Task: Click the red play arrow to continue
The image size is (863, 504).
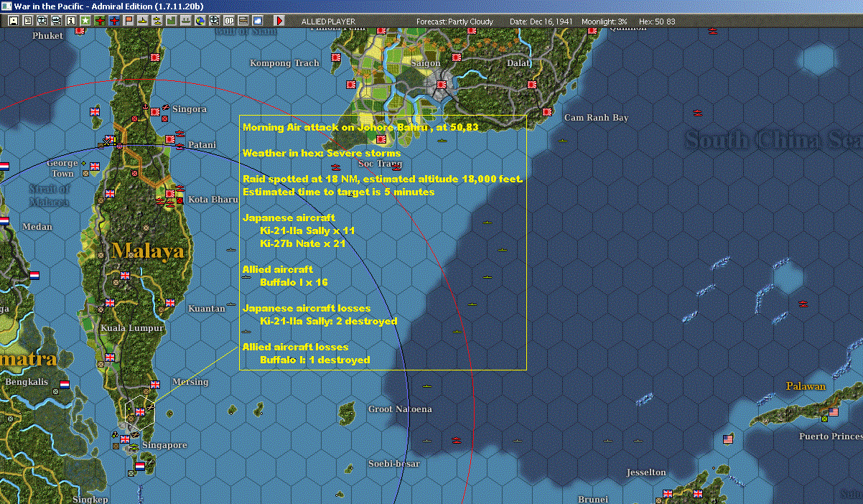Action: [279, 21]
